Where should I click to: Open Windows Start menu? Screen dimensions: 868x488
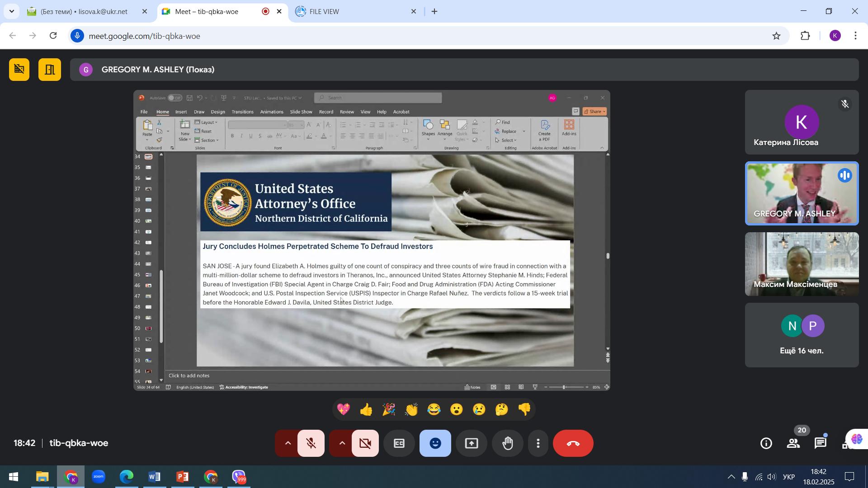pos(14,477)
